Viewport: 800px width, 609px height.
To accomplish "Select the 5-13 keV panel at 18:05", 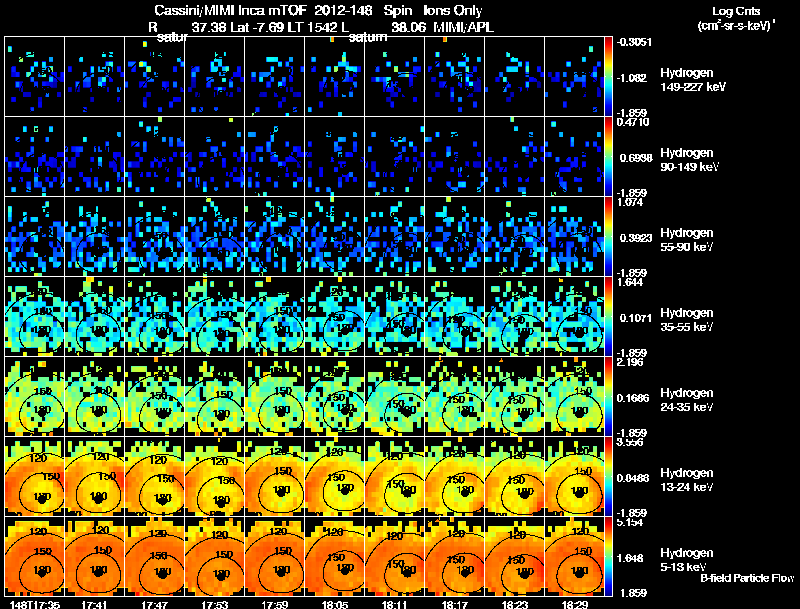I will [335, 557].
